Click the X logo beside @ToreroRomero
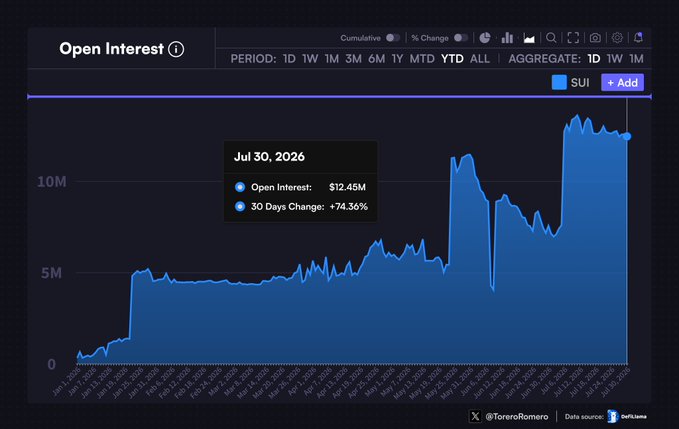The image size is (679, 429). click(475, 416)
